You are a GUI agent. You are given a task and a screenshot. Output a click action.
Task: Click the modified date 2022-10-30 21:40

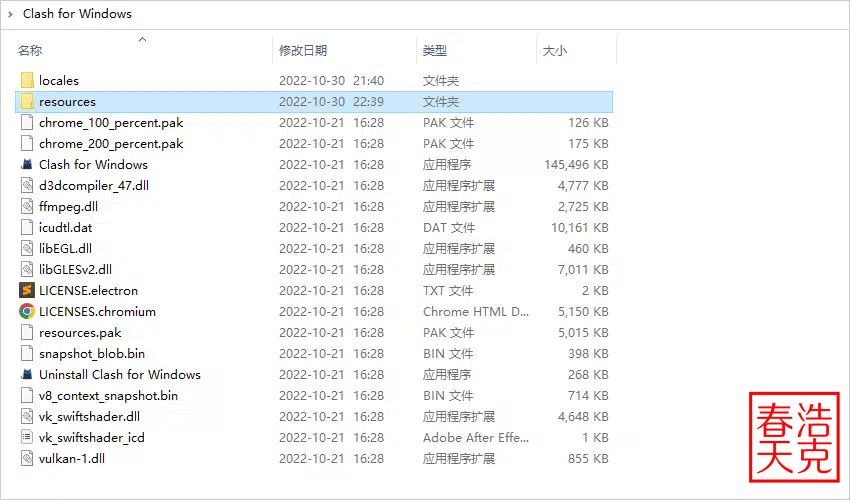[331, 80]
